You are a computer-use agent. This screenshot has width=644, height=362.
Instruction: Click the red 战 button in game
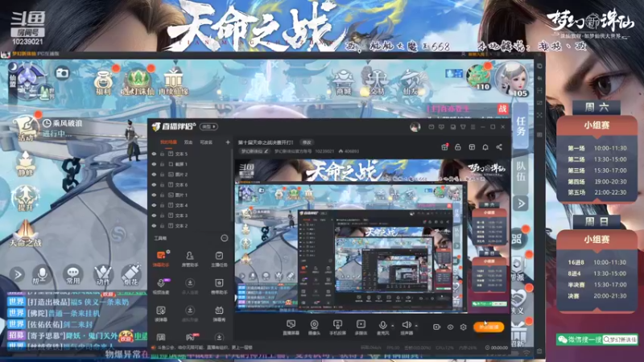click(502, 109)
